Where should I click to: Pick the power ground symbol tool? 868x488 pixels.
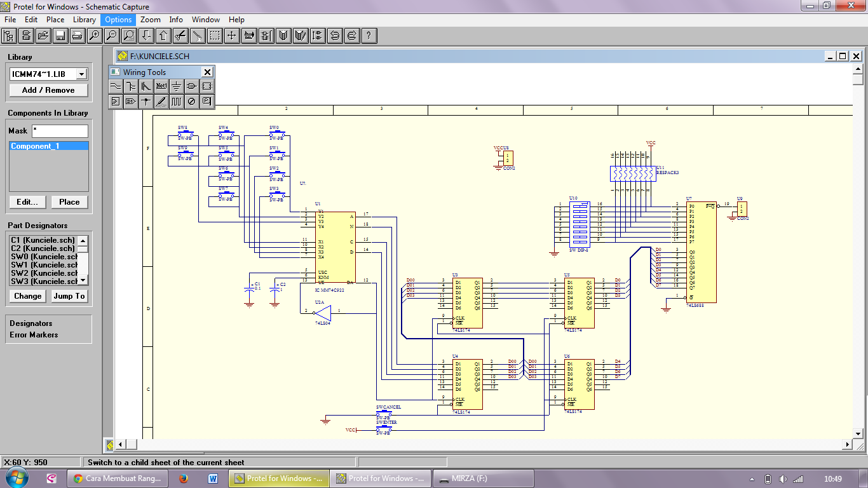coord(177,86)
